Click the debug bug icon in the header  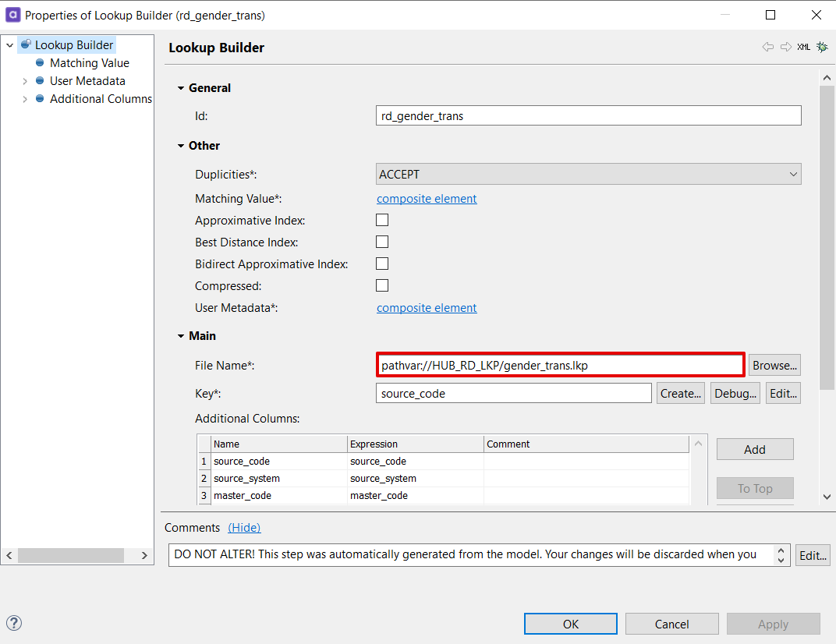tap(821, 47)
